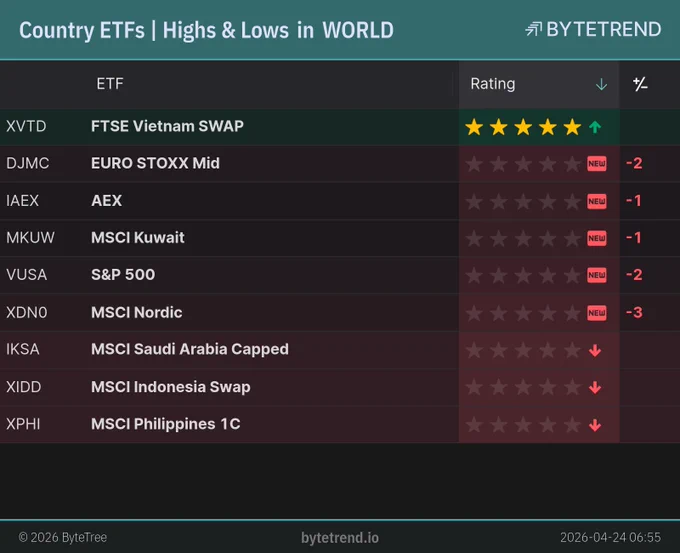Click the grey stars for MSCI Philippines 1C

523,425
